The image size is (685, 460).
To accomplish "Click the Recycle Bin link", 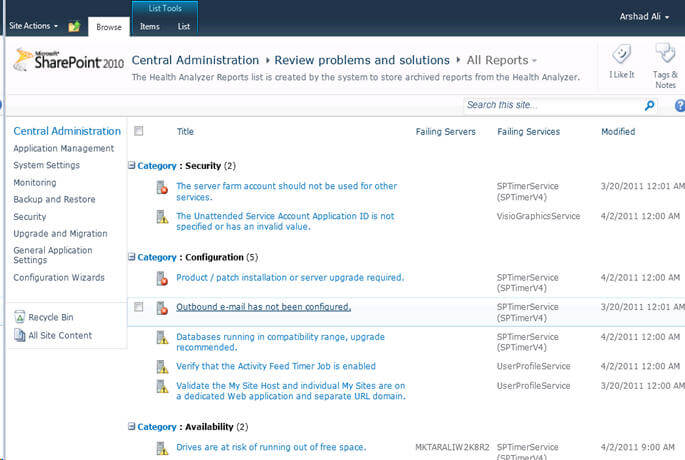I will (51, 317).
